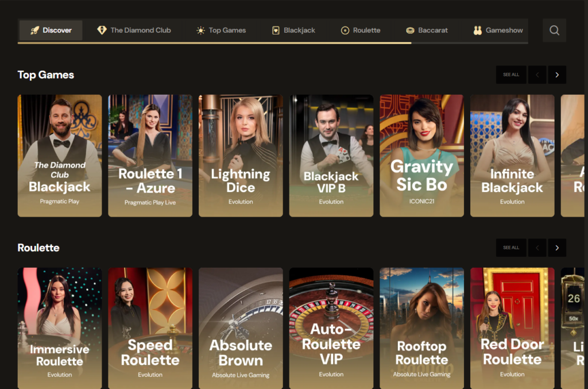Select the Discover tab's brush icon

[x=34, y=30]
